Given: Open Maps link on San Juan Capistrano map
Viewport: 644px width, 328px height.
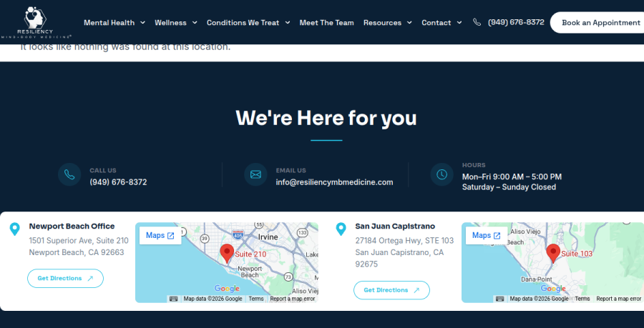Looking at the screenshot, I should [487, 235].
